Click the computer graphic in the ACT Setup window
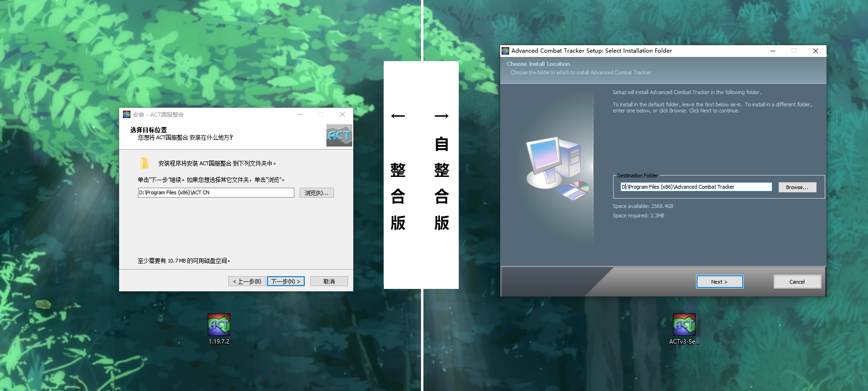The width and height of the screenshot is (868, 391). click(x=558, y=168)
